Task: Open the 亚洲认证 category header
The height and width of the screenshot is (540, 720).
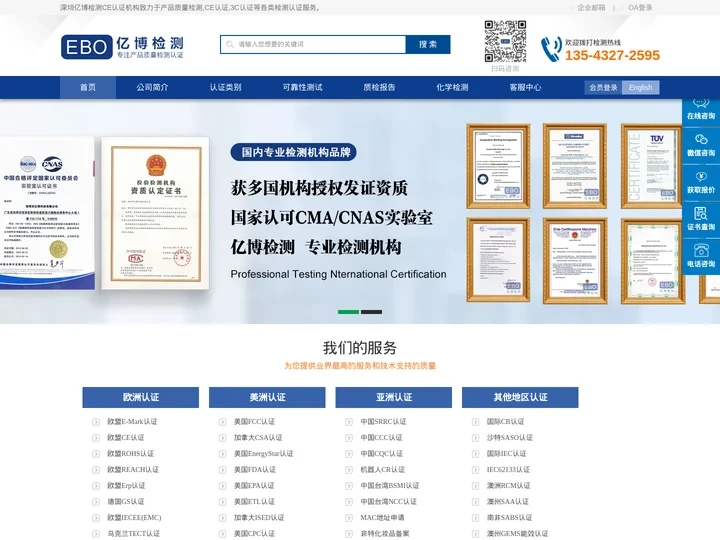Action: click(x=394, y=397)
